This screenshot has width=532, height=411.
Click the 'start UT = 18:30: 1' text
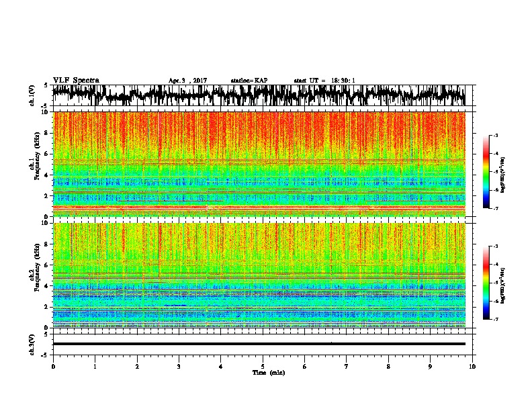tap(324, 81)
